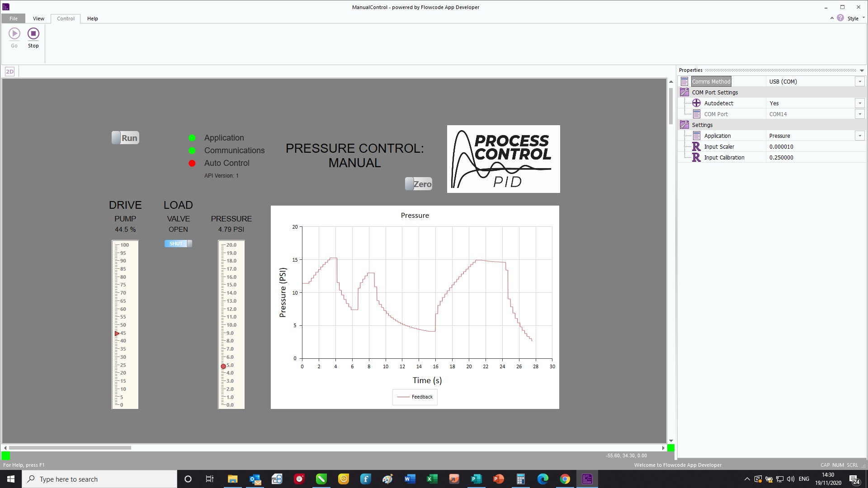Open the Application Pressure dropdown
Image resolution: width=868 pixels, height=488 pixels.
(859, 136)
